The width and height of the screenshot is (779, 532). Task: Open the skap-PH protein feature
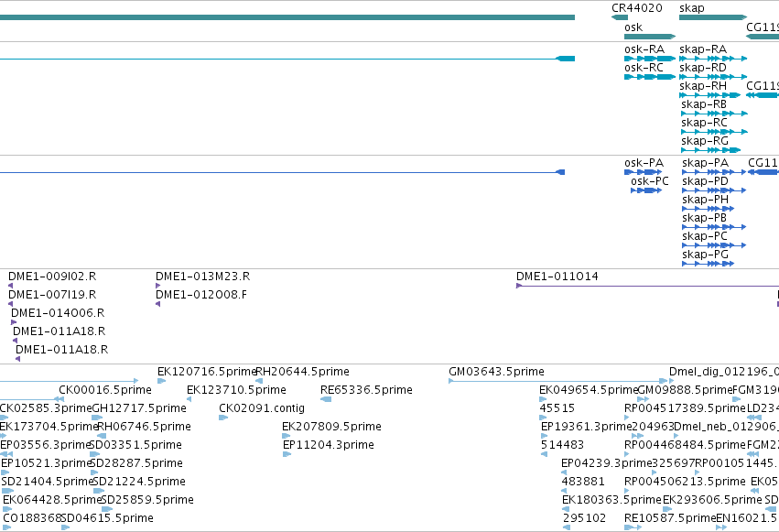point(708,209)
